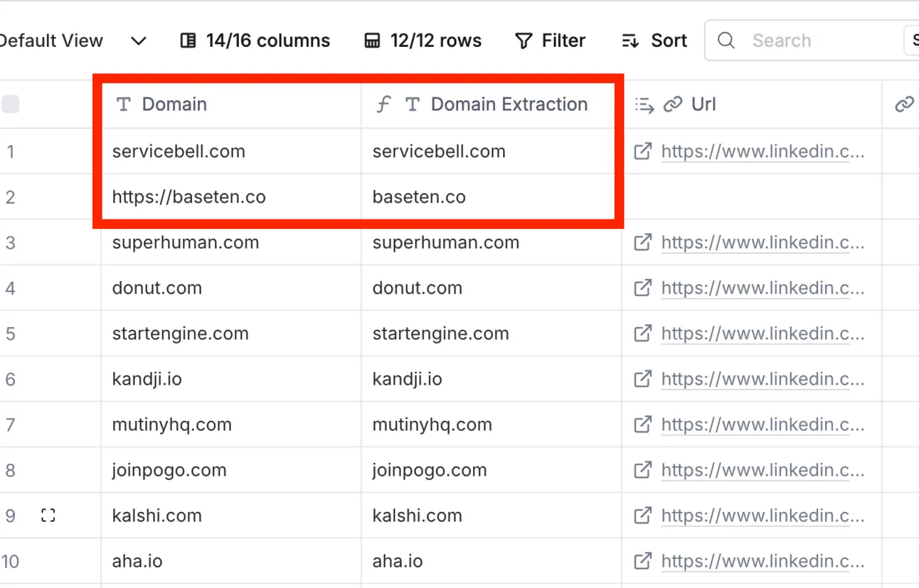Select joinpogo.com in the Domain column
The image size is (919, 588).
pos(231,470)
